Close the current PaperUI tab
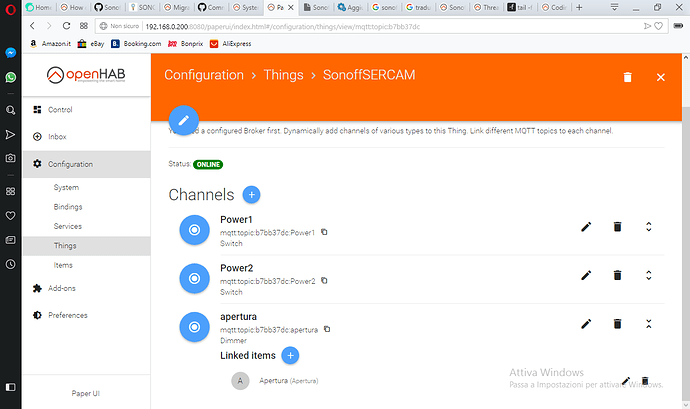690x409 pixels. tap(290, 7)
